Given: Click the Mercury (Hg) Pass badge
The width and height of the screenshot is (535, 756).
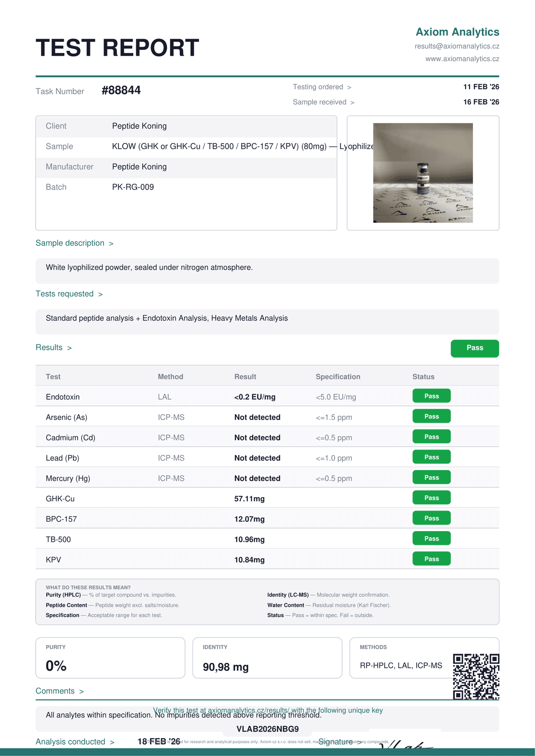Looking at the screenshot, I should 432,478.
